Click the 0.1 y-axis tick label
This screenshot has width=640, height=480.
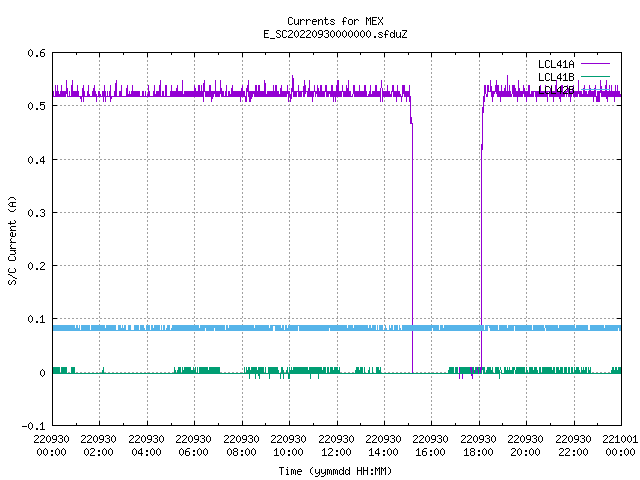click(x=36, y=319)
